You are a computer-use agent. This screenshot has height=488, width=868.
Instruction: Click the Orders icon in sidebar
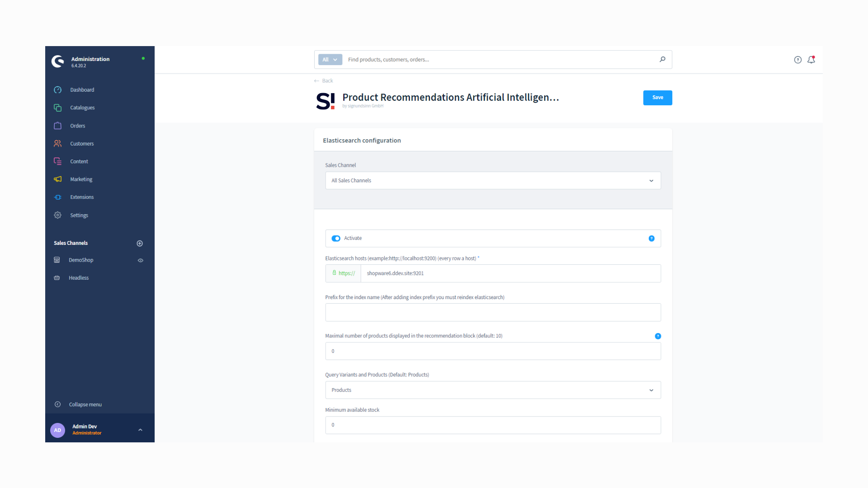tap(57, 125)
